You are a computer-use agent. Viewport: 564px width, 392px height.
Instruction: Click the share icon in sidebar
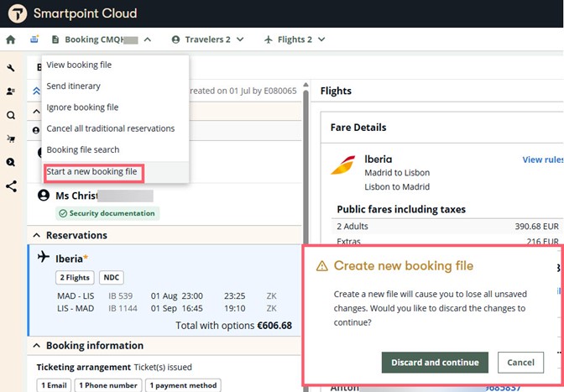coord(11,186)
